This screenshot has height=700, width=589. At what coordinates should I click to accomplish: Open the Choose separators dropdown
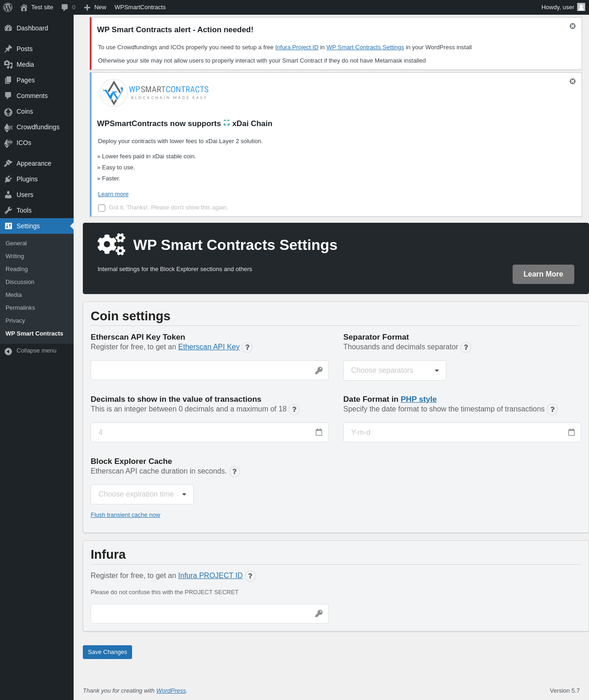[395, 370]
